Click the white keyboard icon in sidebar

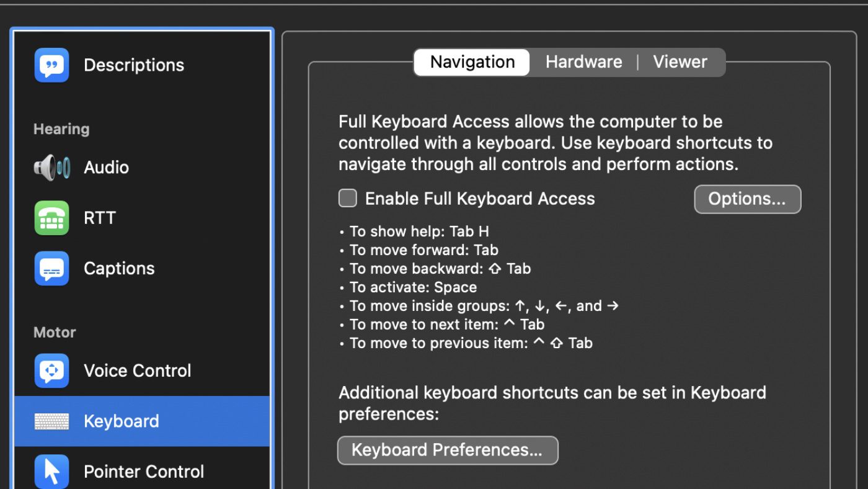[x=51, y=421]
